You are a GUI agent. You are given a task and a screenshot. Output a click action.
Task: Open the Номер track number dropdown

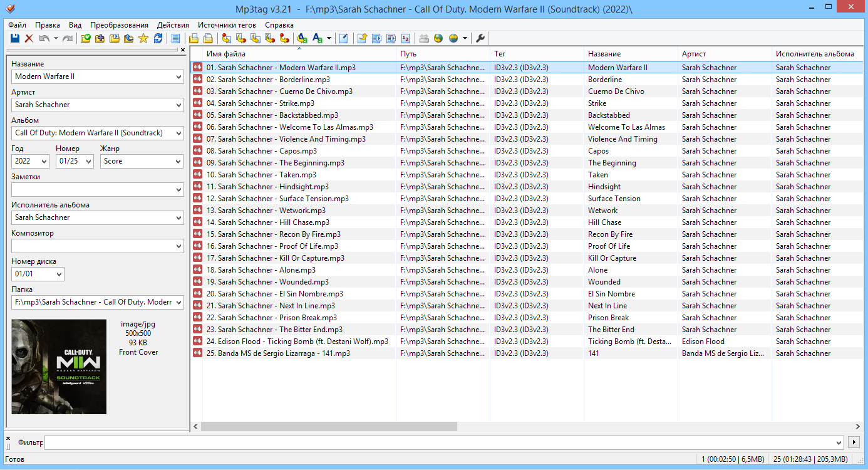(x=88, y=161)
